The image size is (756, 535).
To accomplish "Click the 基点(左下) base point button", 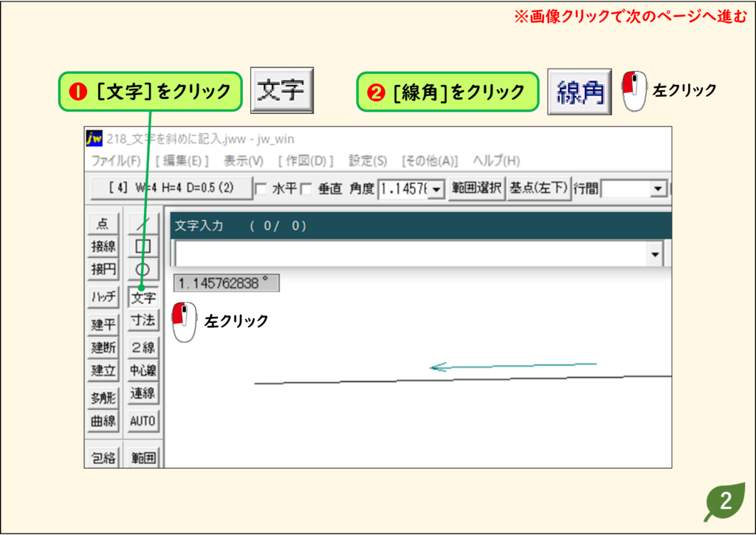I will (x=538, y=188).
